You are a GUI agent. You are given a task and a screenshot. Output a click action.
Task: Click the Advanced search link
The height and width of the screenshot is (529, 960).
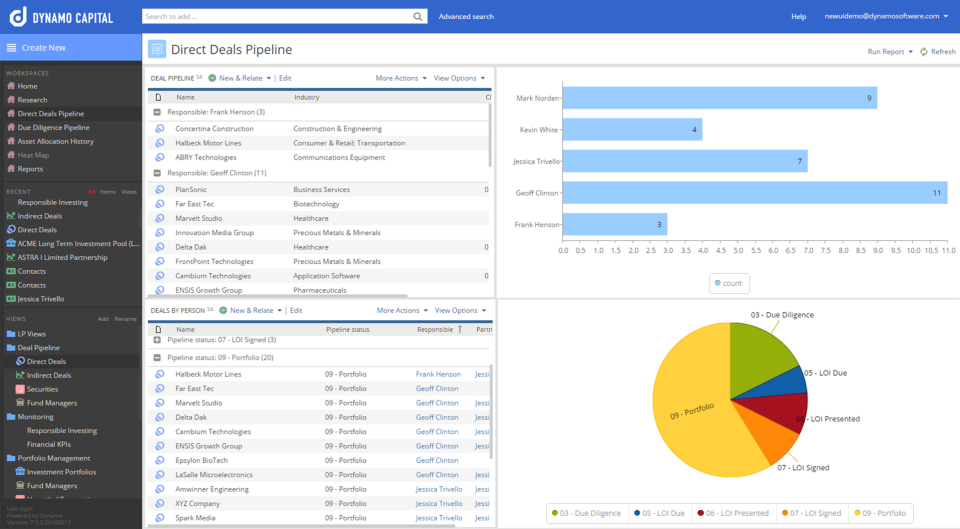pos(466,17)
